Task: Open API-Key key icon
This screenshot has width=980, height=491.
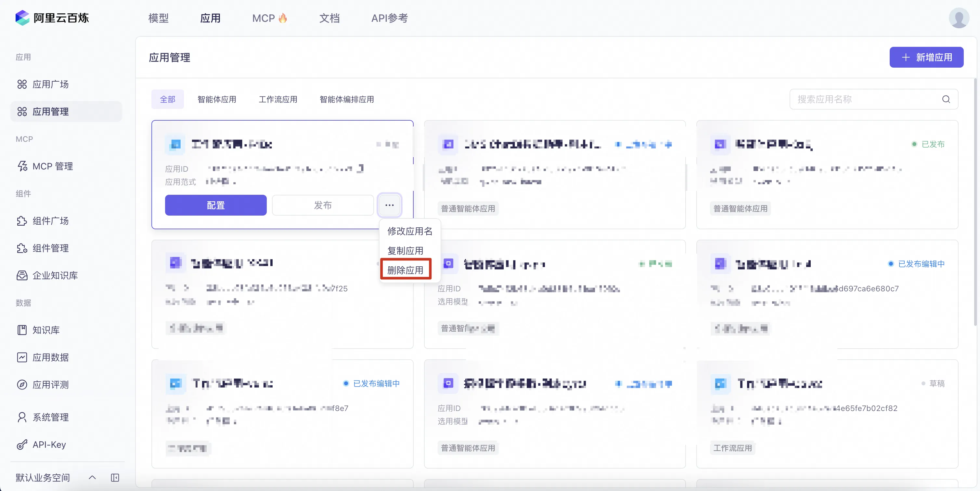Action: coord(22,444)
